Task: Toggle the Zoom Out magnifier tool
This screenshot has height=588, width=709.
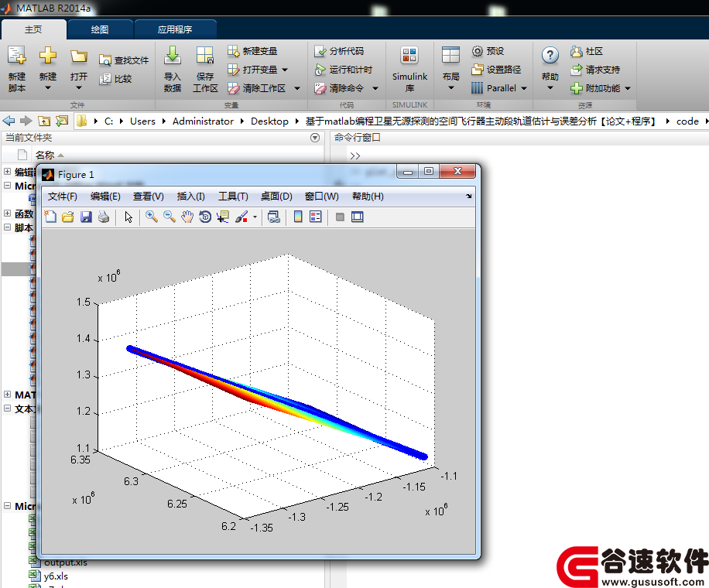Action: (170, 217)
